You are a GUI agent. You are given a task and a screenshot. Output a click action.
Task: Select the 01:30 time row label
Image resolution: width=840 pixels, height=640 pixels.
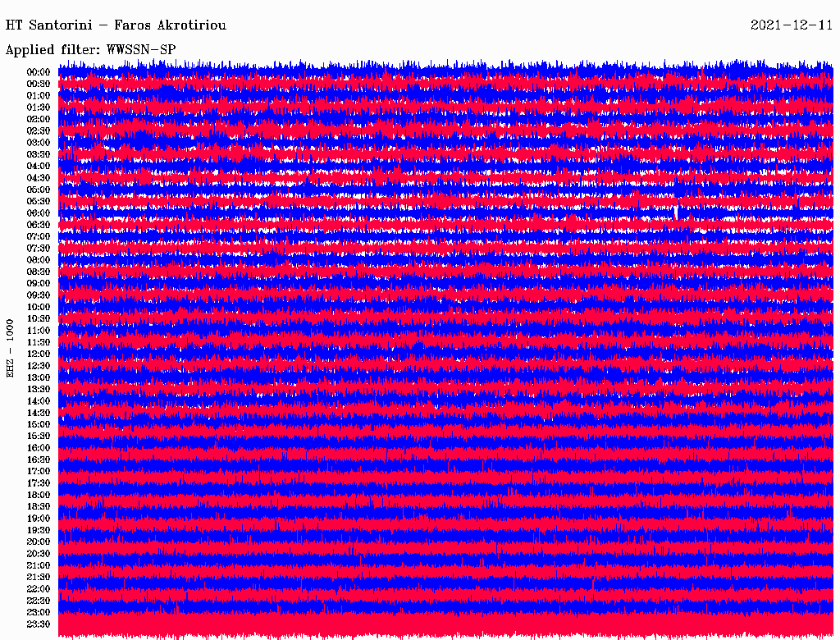[39, 107]
